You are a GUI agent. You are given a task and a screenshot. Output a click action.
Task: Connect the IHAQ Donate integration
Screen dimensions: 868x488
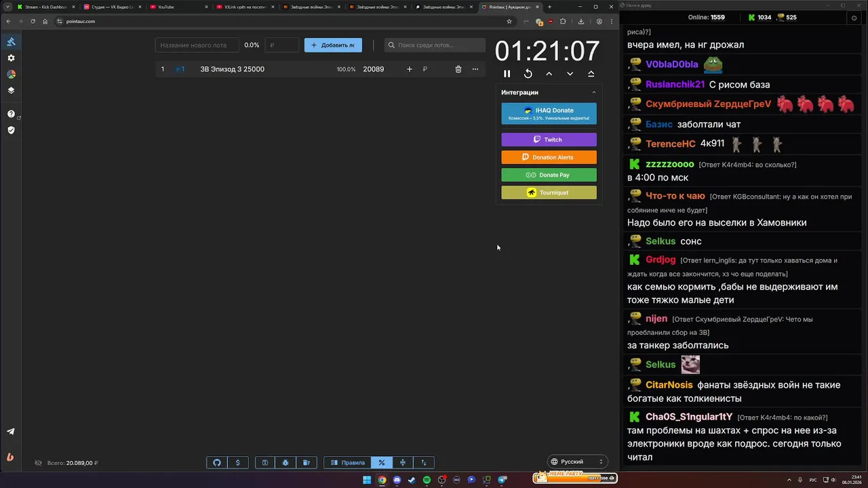549,113
